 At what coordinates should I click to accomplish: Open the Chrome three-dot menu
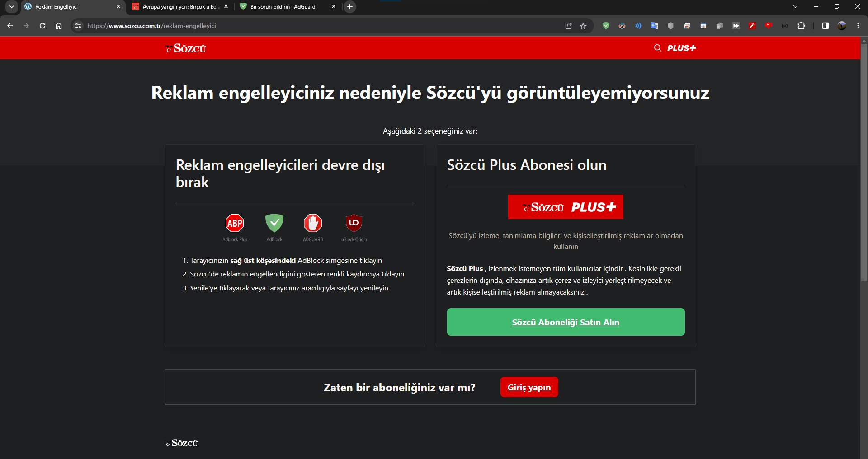click(858, 26)
